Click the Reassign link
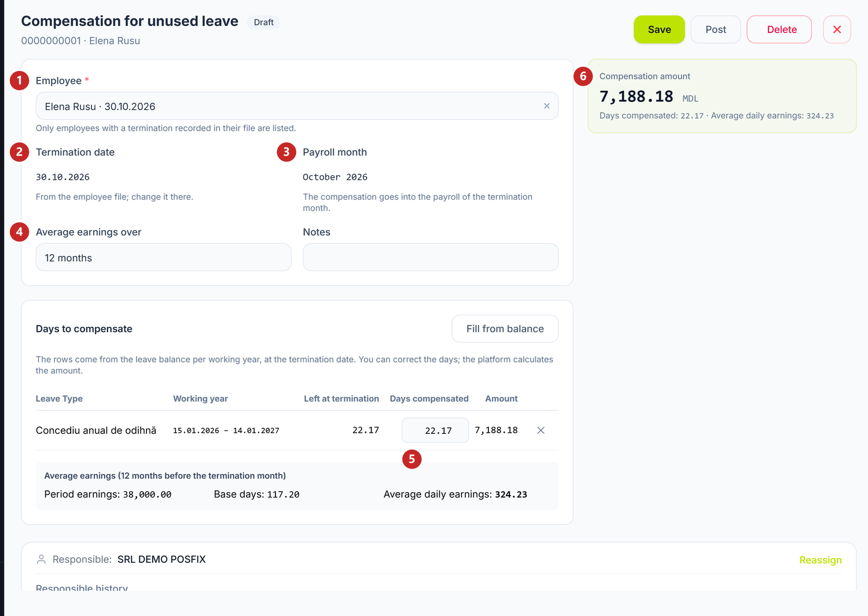The image size is (868, 616). coord(820,560)
